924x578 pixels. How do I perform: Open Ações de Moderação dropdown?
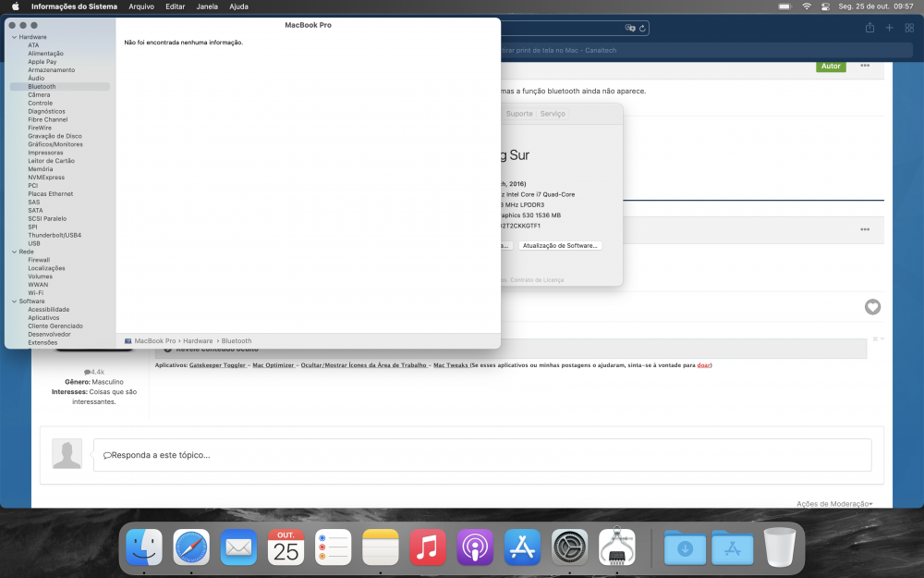[x=834, y=504]
